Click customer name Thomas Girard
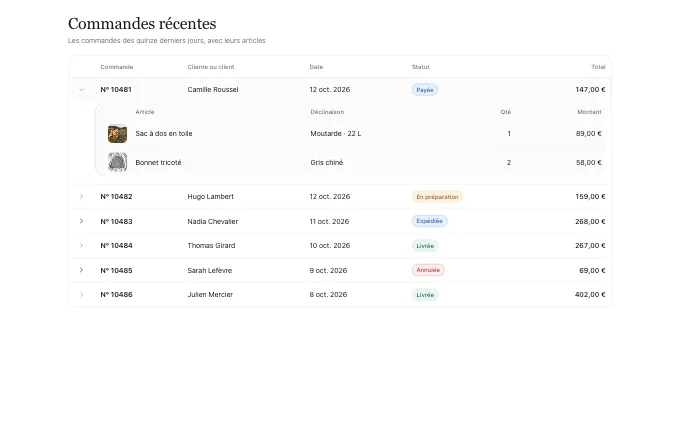Image resolution: width=680 pixels, height=425 pixels. pyautogui.click(x=211, y=245)
